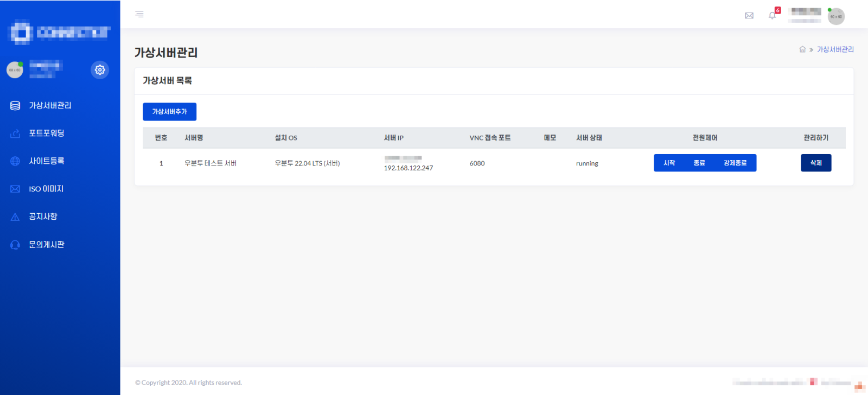Open the mail envelope icon in header
Screen dimensions: 868x395
pyautogui.click(x=749, y=16)
